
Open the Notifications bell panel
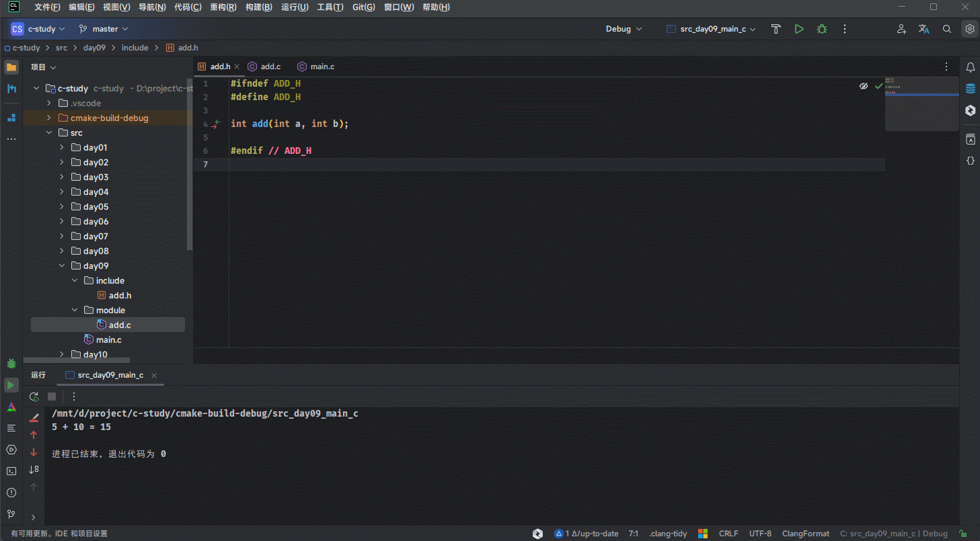(x=970, y=67)
